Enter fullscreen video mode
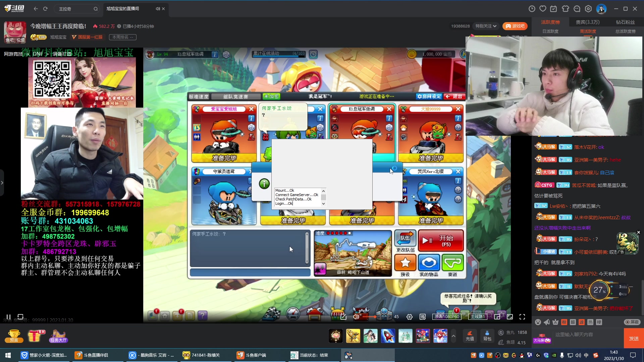644x362 pixels. pyautogui.click(x=522, y=317)
